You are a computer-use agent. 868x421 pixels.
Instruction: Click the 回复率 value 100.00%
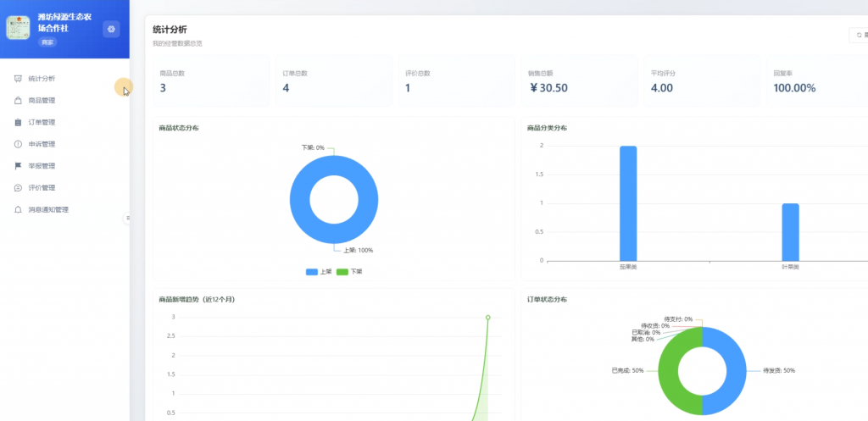click(x=794, y=88)
